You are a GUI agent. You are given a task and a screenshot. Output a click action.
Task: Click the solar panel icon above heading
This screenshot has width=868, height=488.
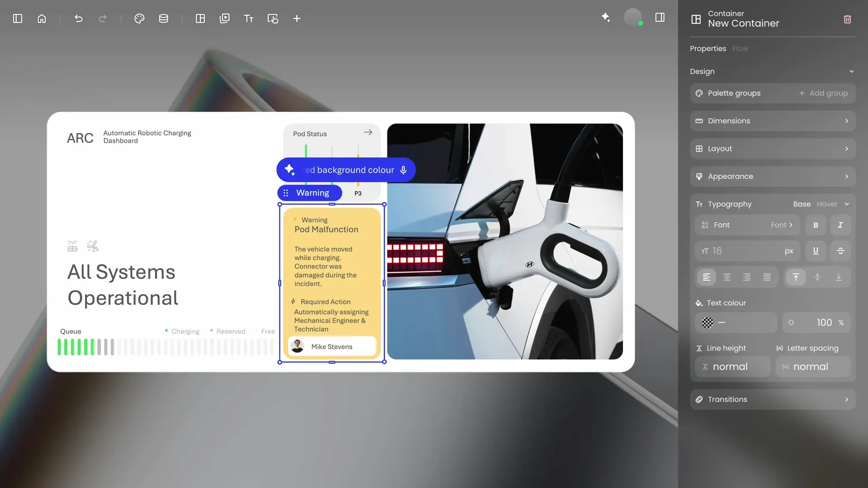tap(72, 246)
